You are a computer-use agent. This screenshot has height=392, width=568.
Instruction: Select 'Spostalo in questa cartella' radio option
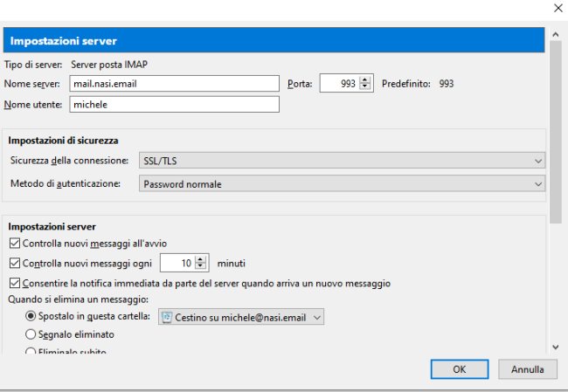(31, 316)
